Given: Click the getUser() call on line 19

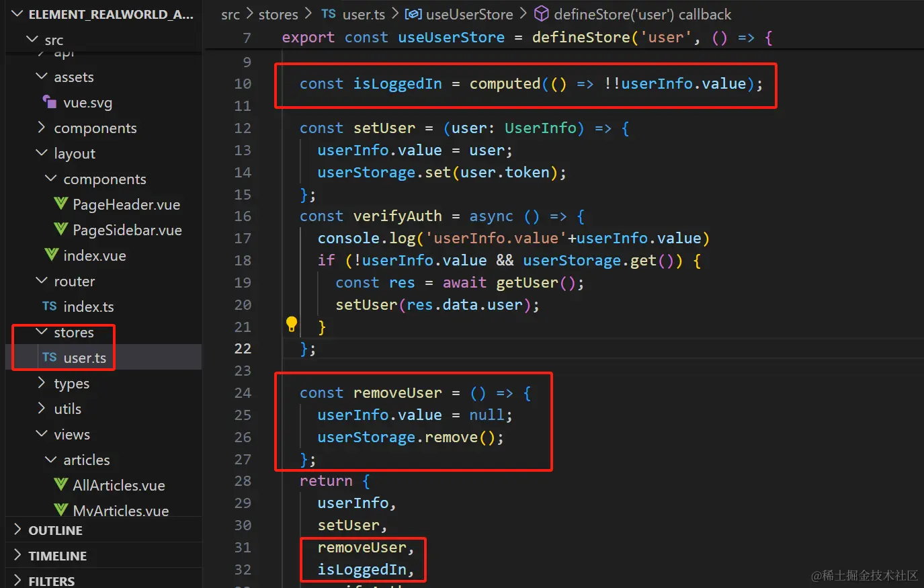Looking at the screenshot, I should pos(536,282).
